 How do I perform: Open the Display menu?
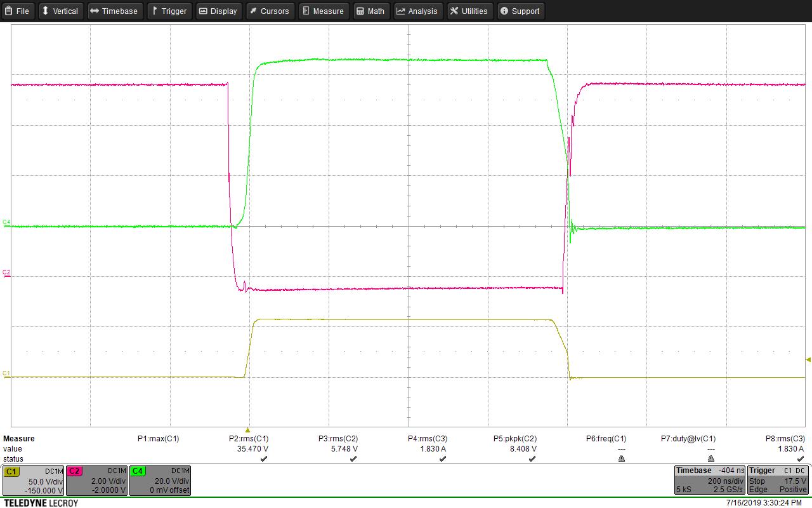click(x=218, y=11)
